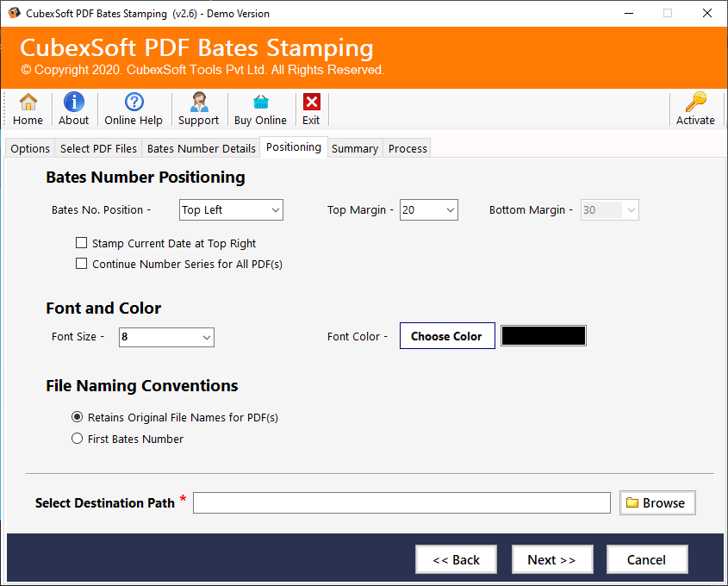Select the First Bates Number radio option
The height and width of the screenshot is (586, 728).
(x=78, y=439)
